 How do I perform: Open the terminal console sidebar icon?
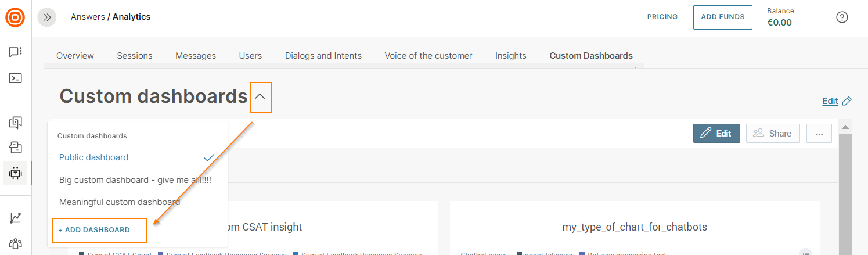pyautogui.click(x=15, y=78)
